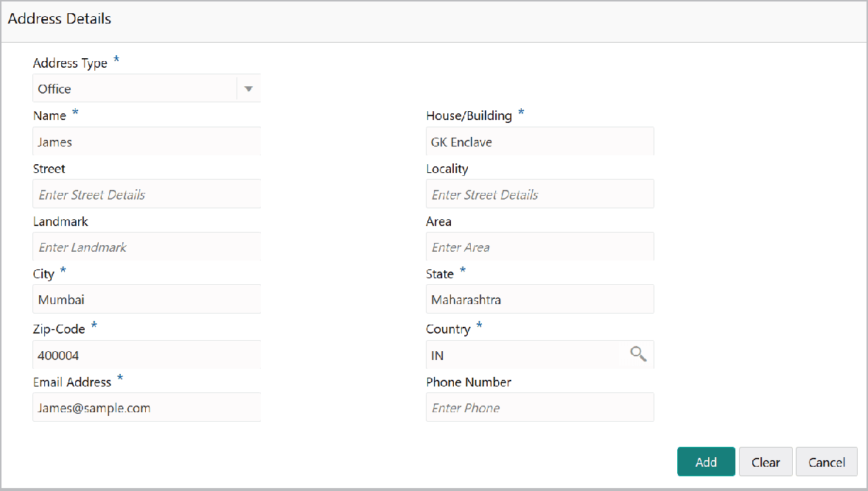Select the value James@sample.com
The width and height of the screenshot is (868, 491).
[x=147, y=407]
